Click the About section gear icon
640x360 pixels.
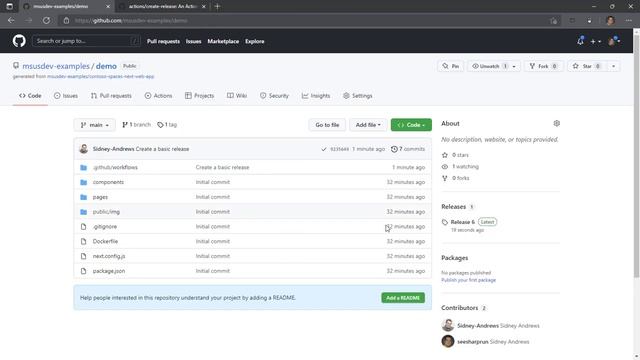(x=556, y=123)
